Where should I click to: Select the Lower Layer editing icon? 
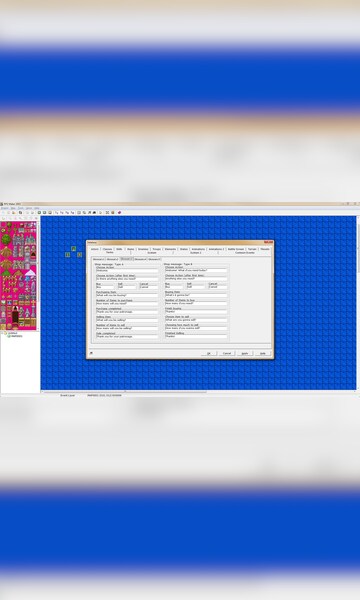tap(39, 212)
